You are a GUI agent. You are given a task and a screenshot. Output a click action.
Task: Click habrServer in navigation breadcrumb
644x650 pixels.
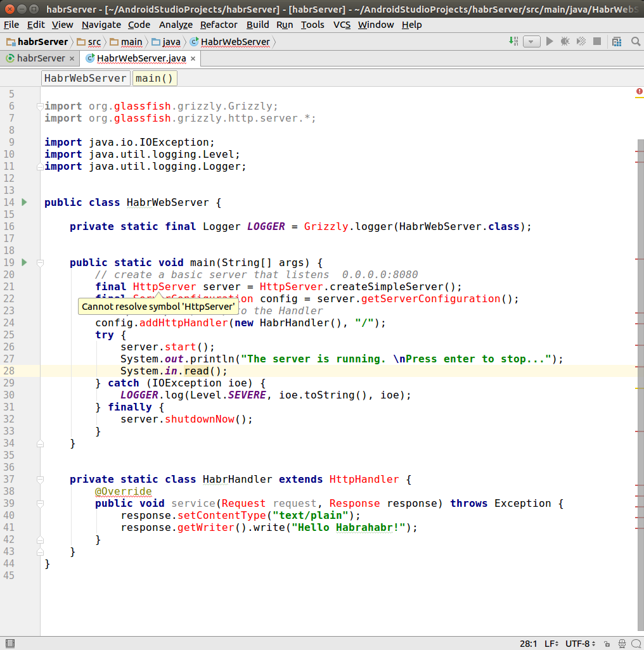click(37, 42)
